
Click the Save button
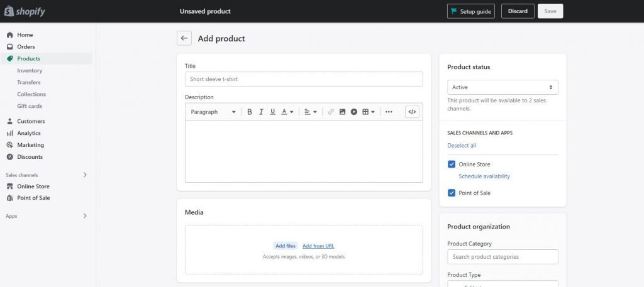550,11
